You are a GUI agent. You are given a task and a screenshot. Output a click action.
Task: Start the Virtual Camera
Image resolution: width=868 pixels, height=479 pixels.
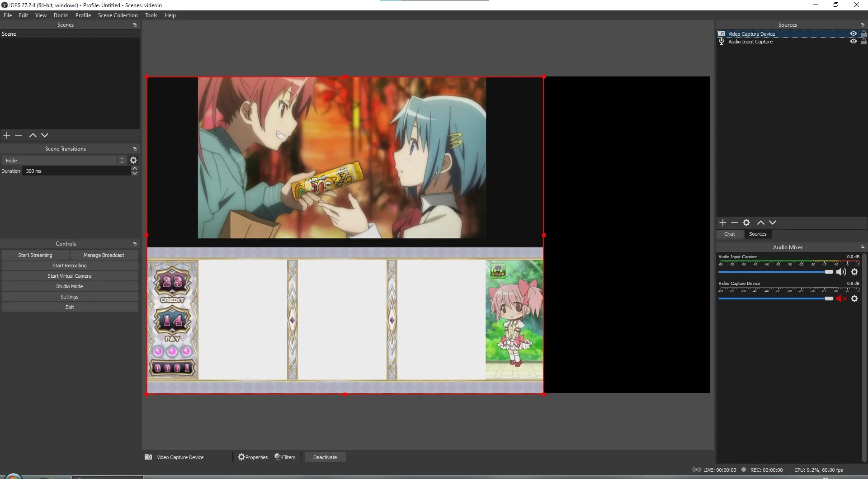pos(70,276)
